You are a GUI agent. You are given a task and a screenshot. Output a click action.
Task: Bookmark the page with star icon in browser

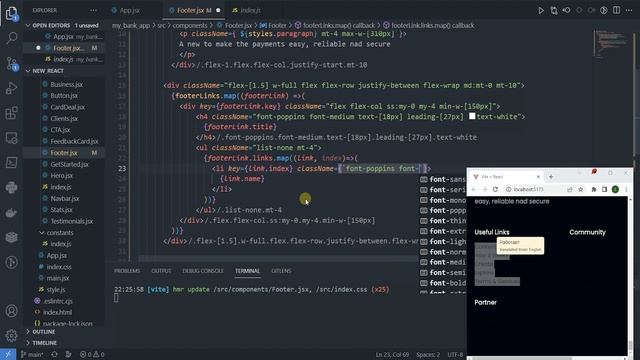pyautogui.click(x=580, y=189)
